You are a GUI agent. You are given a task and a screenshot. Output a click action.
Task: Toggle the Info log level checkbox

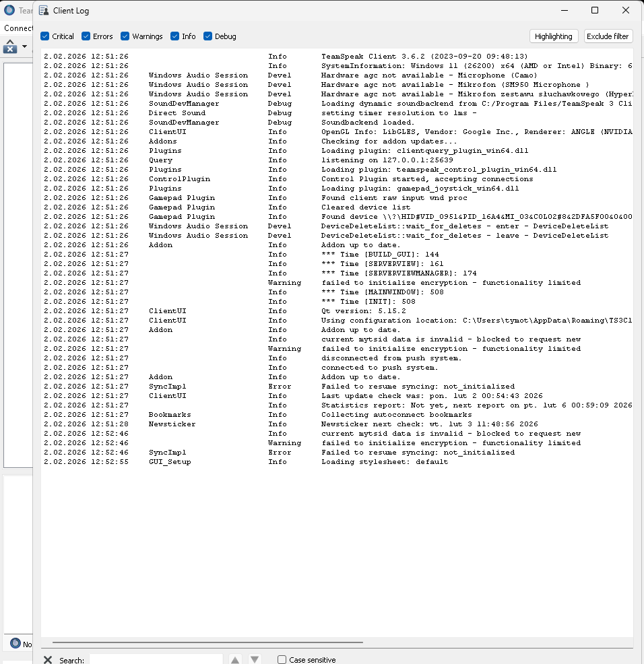click(x=175, y=36)
